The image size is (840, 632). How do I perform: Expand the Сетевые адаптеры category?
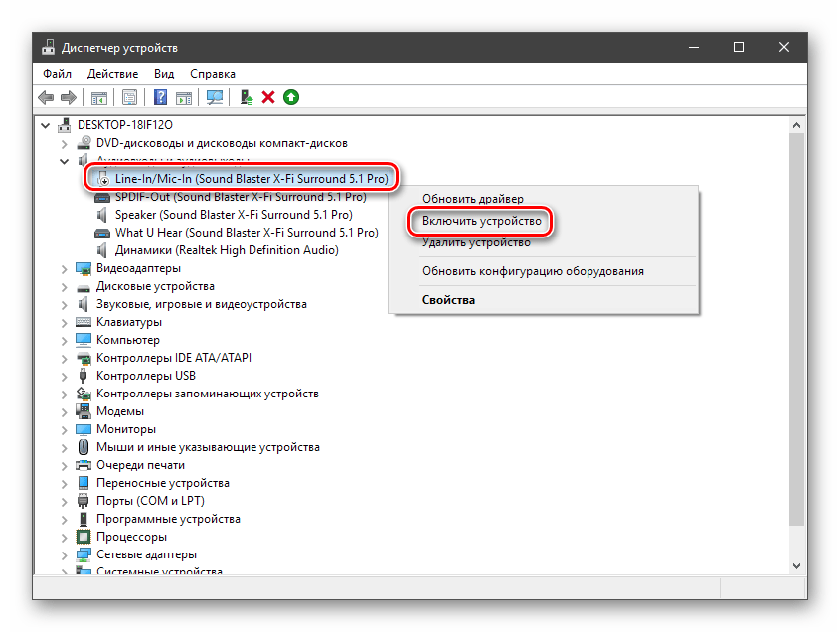pyautogui.click(x=65, y=554)
